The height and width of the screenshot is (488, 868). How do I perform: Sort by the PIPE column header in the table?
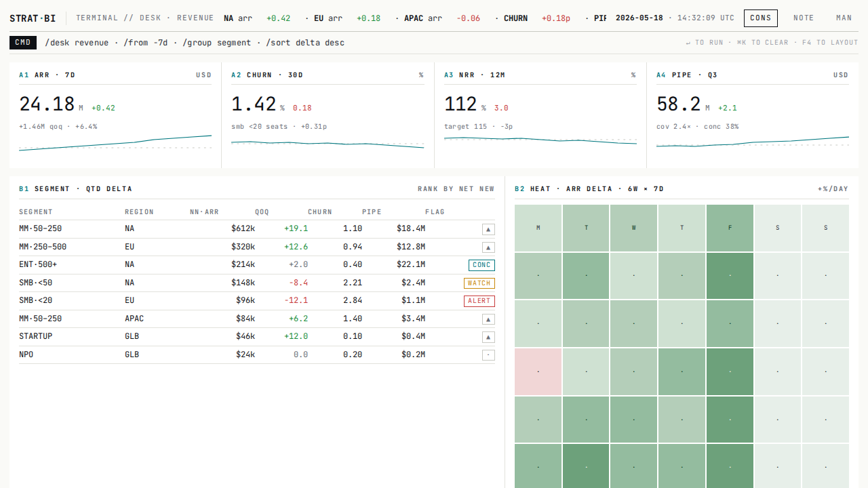point(372,212)
